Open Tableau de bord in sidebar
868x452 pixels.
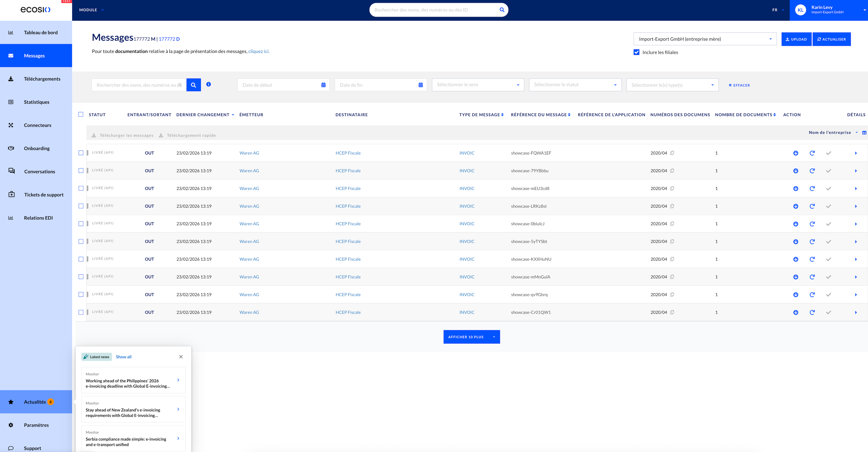(36, 33)
